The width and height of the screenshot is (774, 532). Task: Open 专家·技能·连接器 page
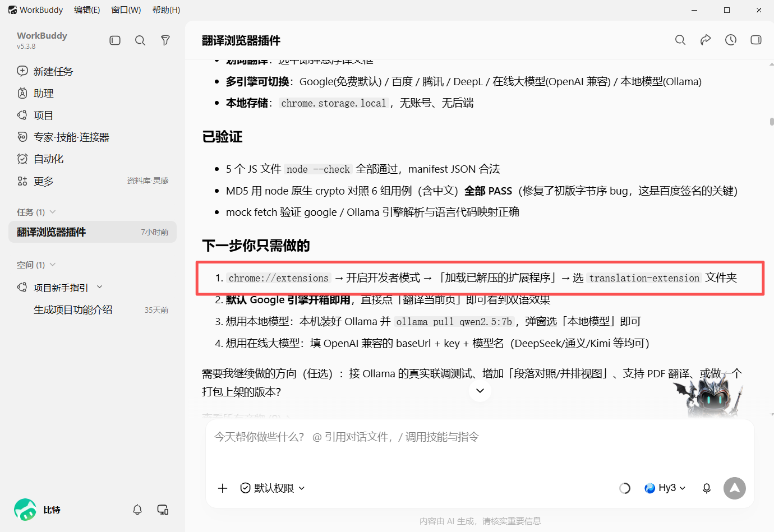pos(63,137)
